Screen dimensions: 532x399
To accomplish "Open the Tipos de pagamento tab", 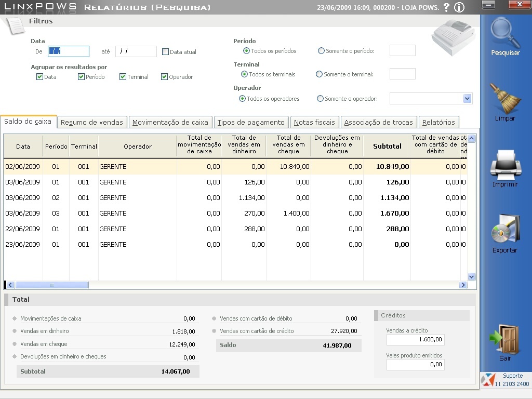I will click(x=251, y=123).
